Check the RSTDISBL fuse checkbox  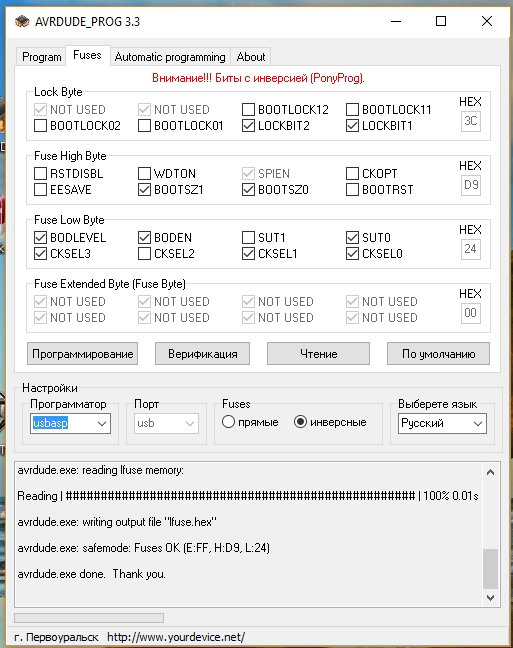coord(40,174)
